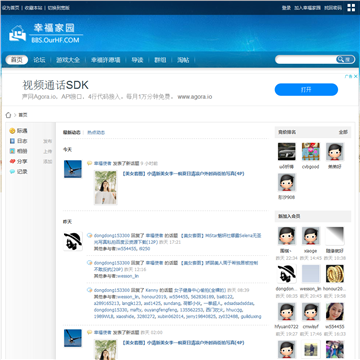The height and width of the screenshot is (360, 360).
Task: Open the 导读 nav tab
Action: tap(137, 60)
